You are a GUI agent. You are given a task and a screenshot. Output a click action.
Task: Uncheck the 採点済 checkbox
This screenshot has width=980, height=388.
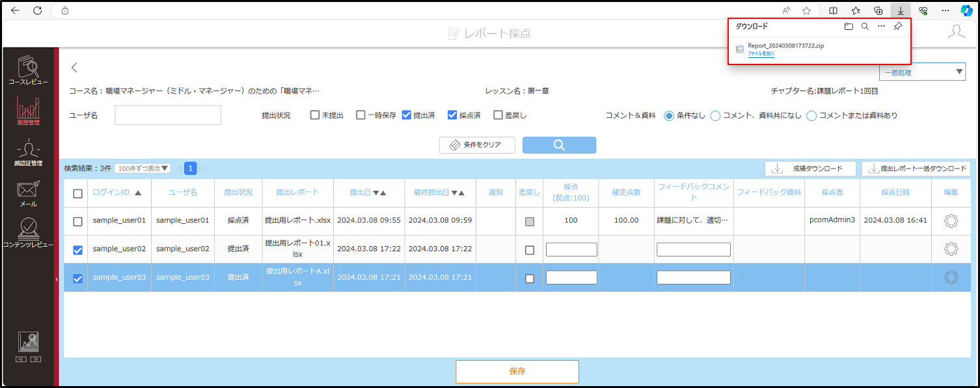pyautogui.click(x=452, y=115)
